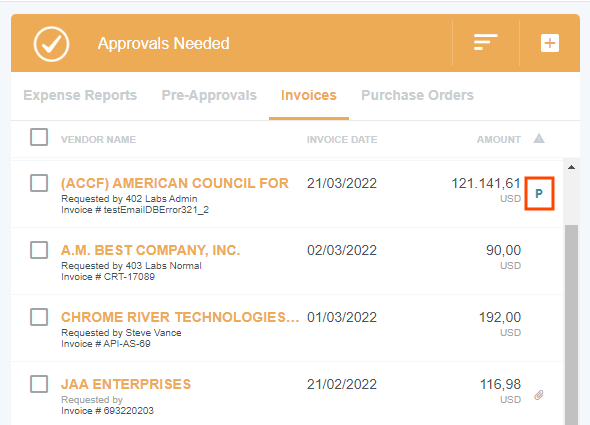Open the CHROME RIVER TECHNOLOGIES invoice link
This screenshot has height=425, width=590.
(x=180, y=317)
